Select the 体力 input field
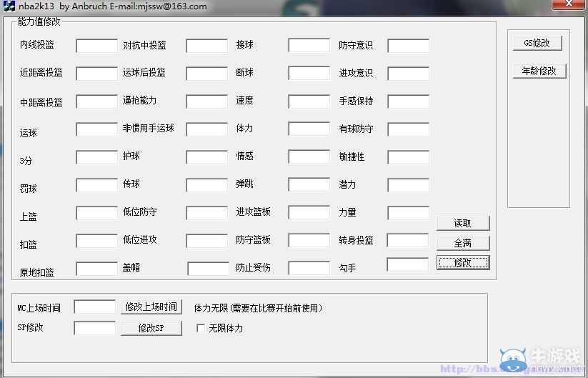 309,129
